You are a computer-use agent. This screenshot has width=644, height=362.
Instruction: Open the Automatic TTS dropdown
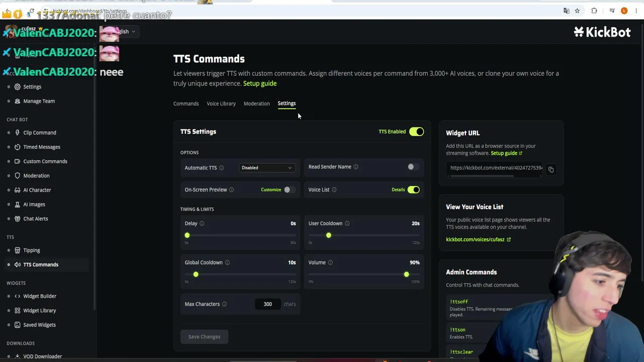tap(266, 168)
